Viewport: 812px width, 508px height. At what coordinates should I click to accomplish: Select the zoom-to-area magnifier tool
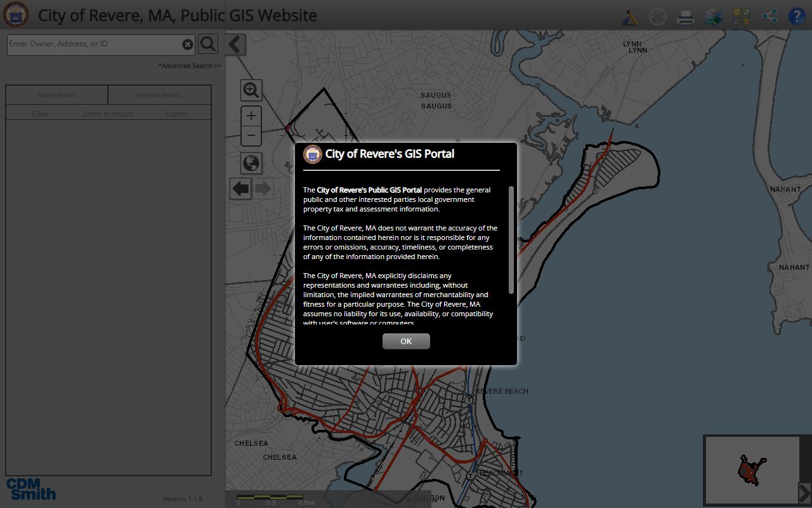[x=252, y=90]
